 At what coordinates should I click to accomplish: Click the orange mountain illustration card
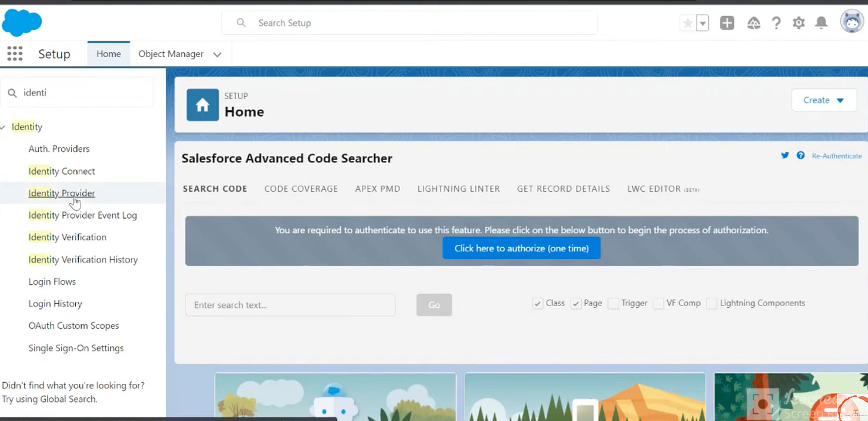pos(585,397)
